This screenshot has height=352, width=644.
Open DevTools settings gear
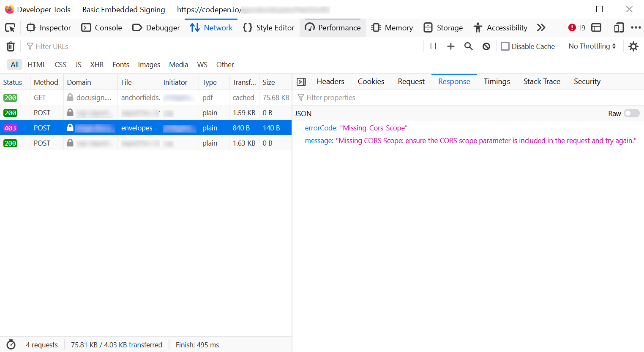click(x=633, y=46)
